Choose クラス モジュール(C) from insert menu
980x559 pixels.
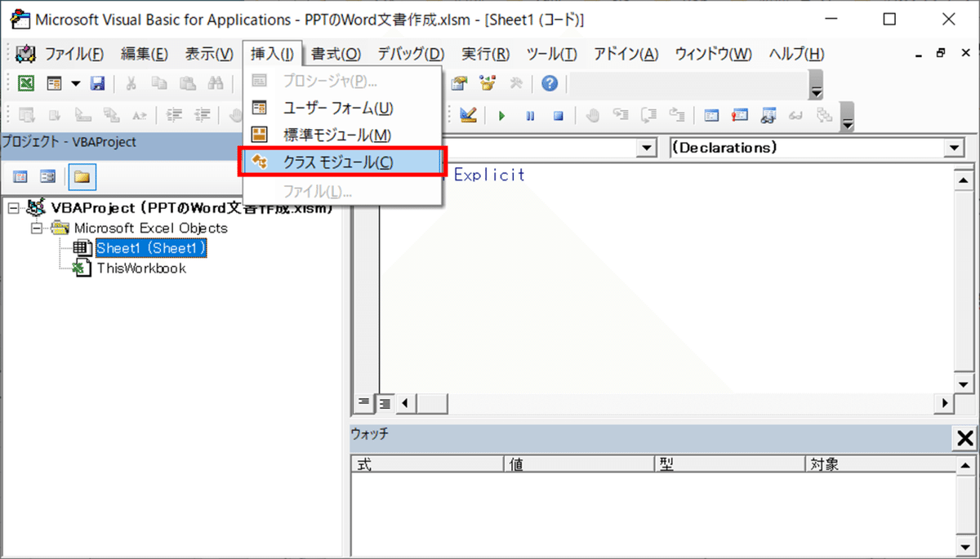click(343, 162)
